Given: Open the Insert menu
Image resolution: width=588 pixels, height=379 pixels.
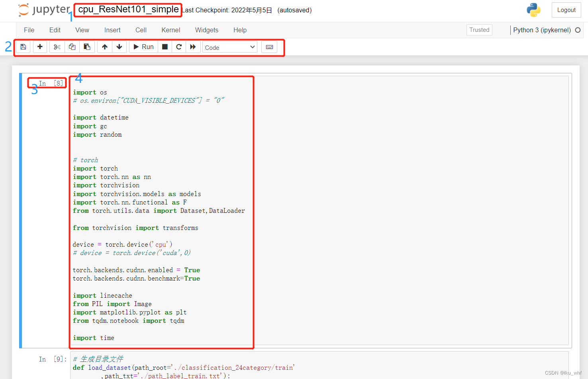Looking at the screenshot, I should click(112, 30).
